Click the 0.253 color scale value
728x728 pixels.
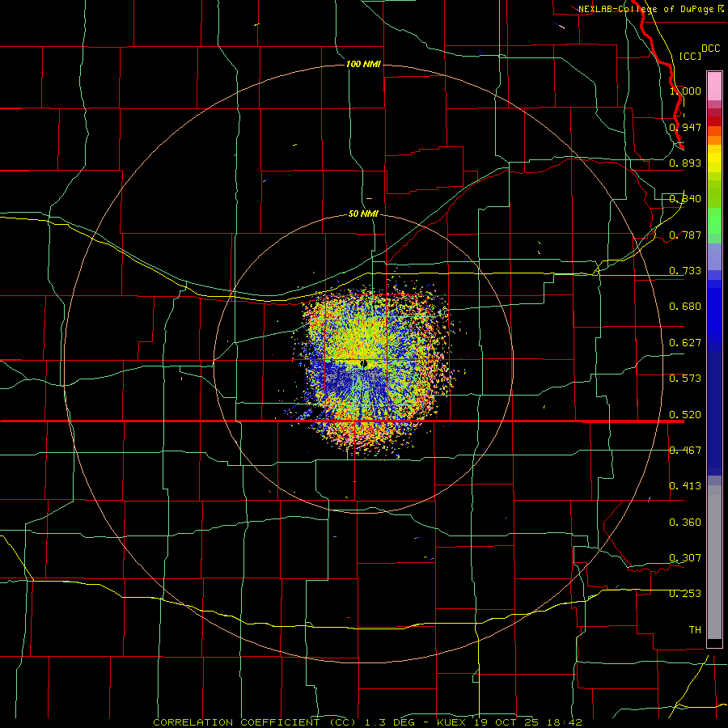[685, 594]
